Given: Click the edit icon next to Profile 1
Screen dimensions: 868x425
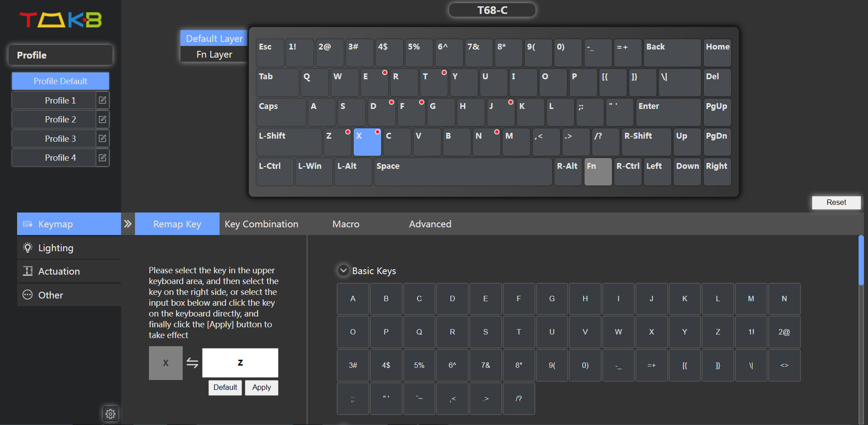Looking at the screenshot, I should [103, 100].
